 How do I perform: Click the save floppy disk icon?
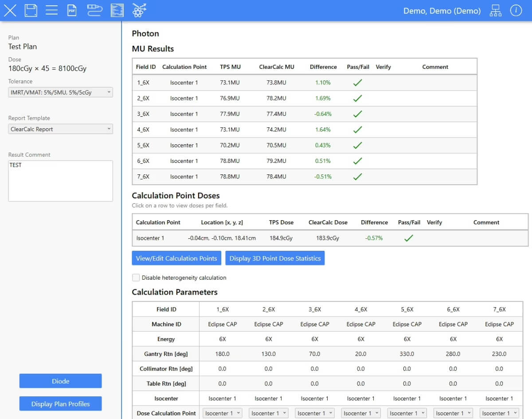click(x=31, y=10)
